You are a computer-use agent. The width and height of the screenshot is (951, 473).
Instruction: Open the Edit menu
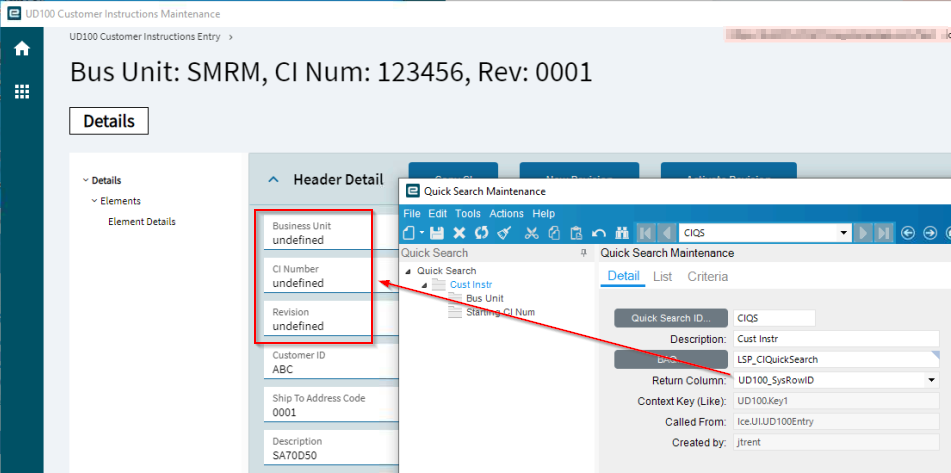click(x=437, y=213)
